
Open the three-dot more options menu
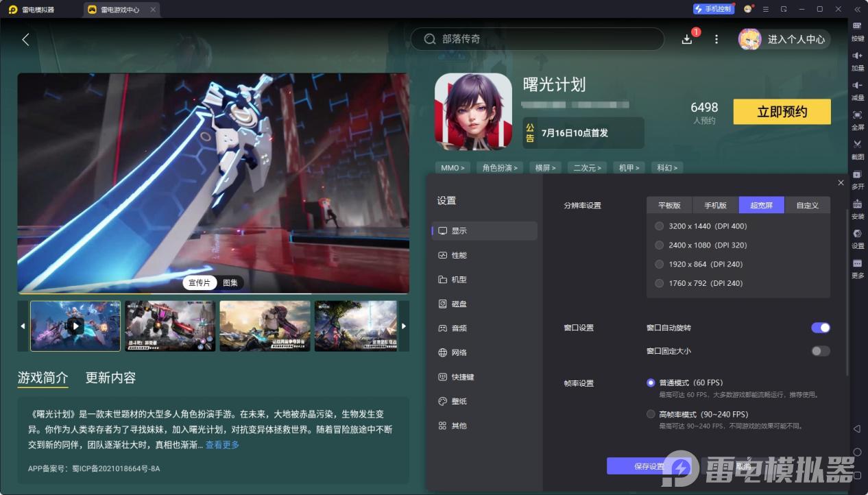point(716,39)
